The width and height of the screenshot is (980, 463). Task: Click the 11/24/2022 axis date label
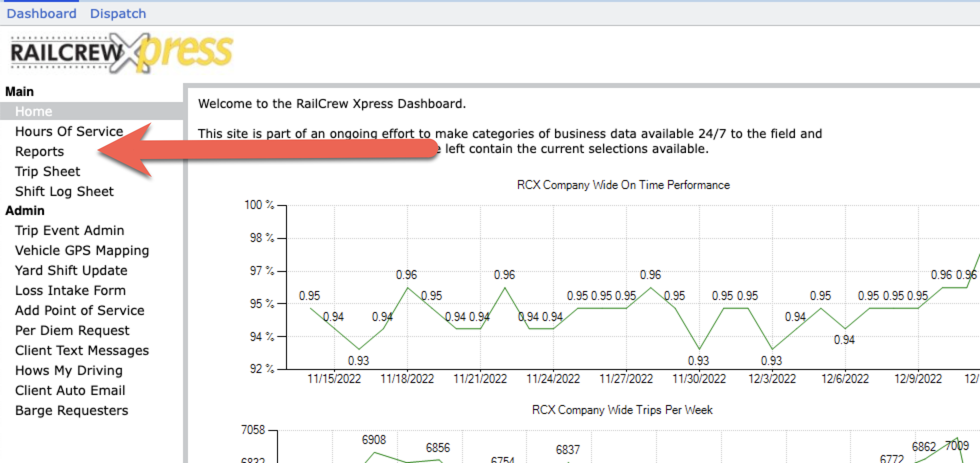(x=553, y=378)
